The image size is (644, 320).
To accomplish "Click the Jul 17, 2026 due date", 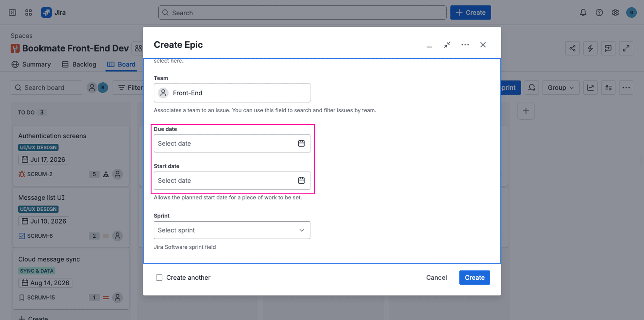I will point(43,159).
